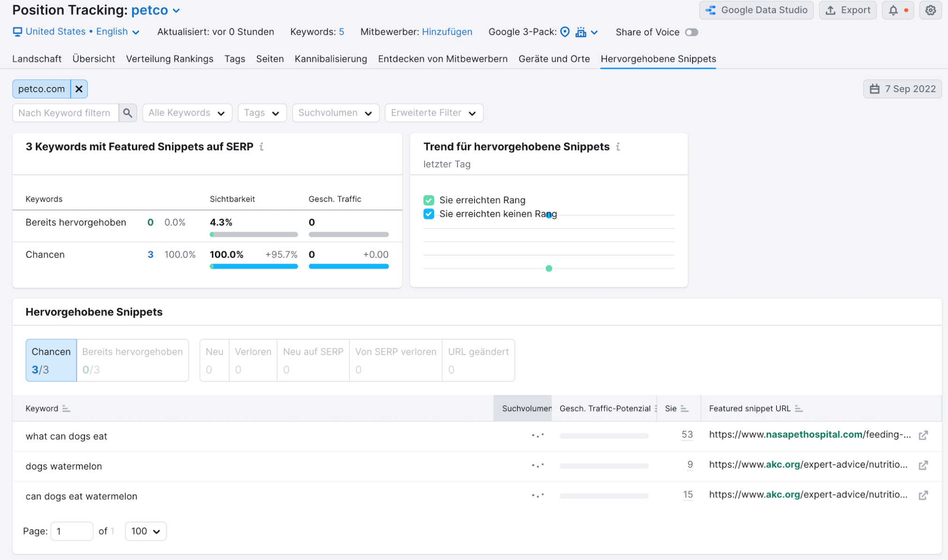
Task: Expand the Alle Keywords dropdown
Action: [x=186, y=112]
